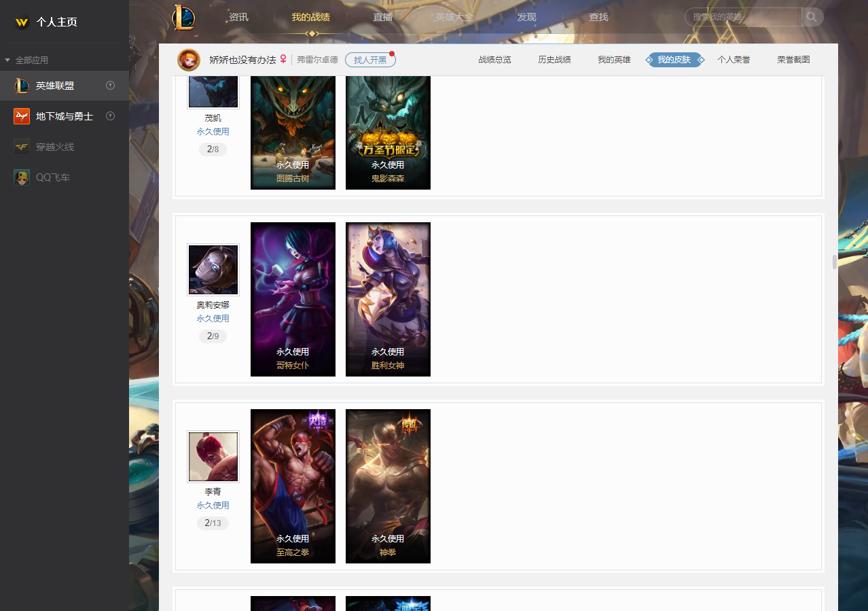
Task: Click the 找人开黑 button
Action: point(370,60)
